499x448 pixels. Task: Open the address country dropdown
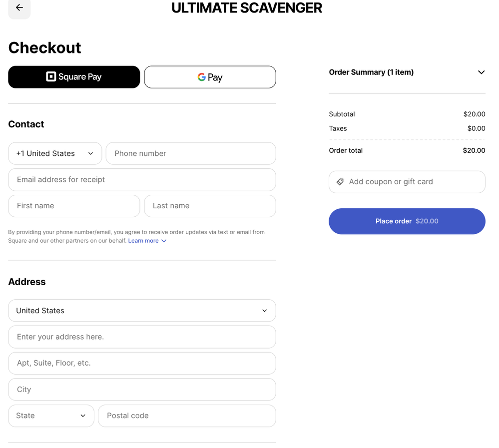pyautogui.click(x=142, y=311)
